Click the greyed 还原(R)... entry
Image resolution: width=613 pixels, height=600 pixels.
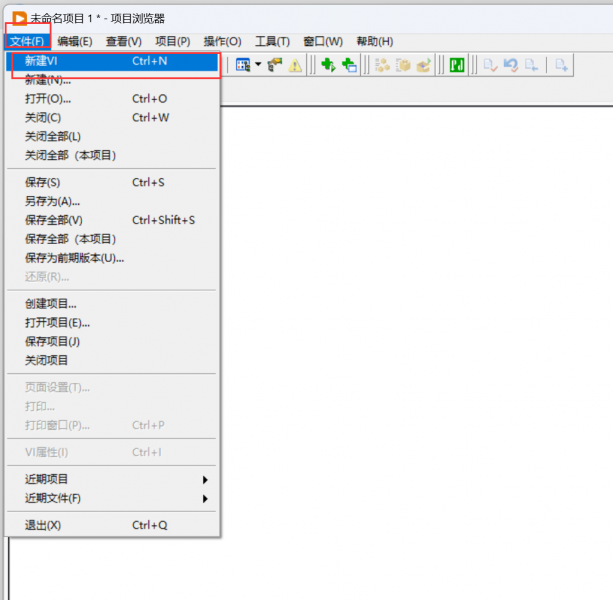point(112,277)
